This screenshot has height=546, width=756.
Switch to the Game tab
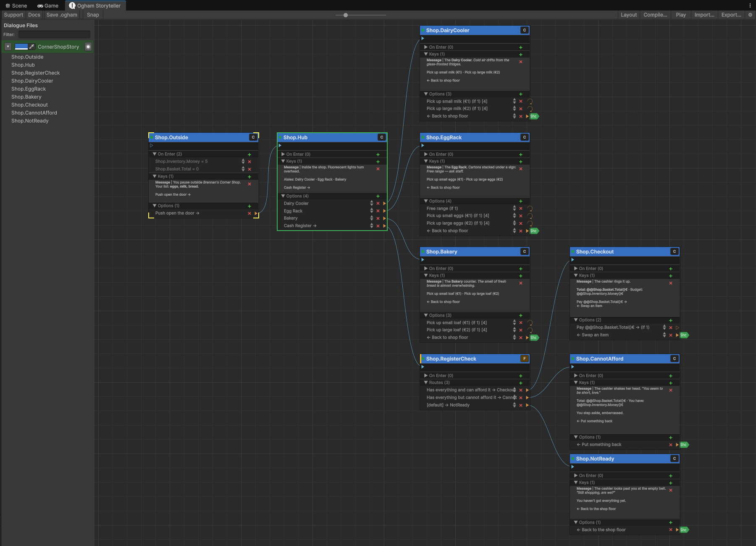point(48,5)
